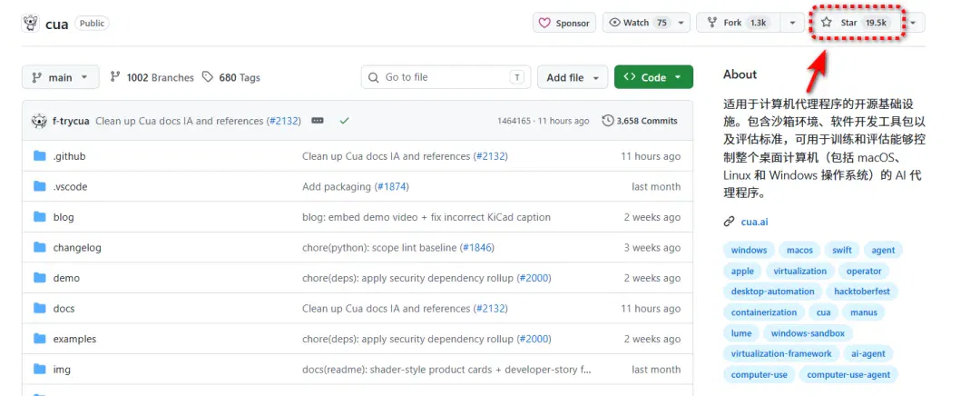Viewport: 980px width, 396px height.
Task: Click the Sponsor heart button
Action: click(564, 23)
